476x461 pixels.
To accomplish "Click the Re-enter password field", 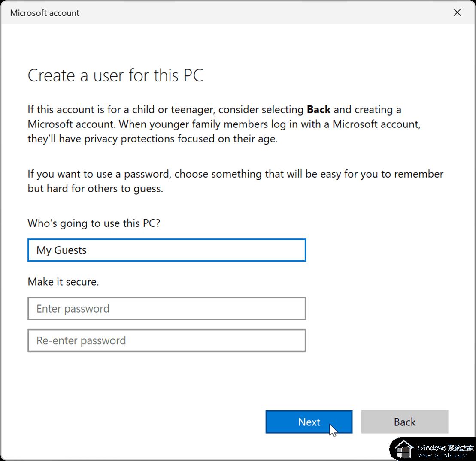I will tap(167, 340).
